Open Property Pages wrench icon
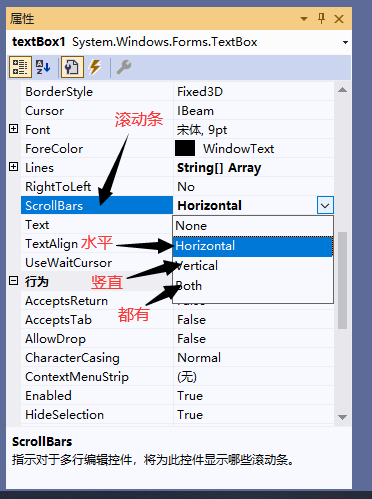 pyautogui.click(x=124, y=67)
